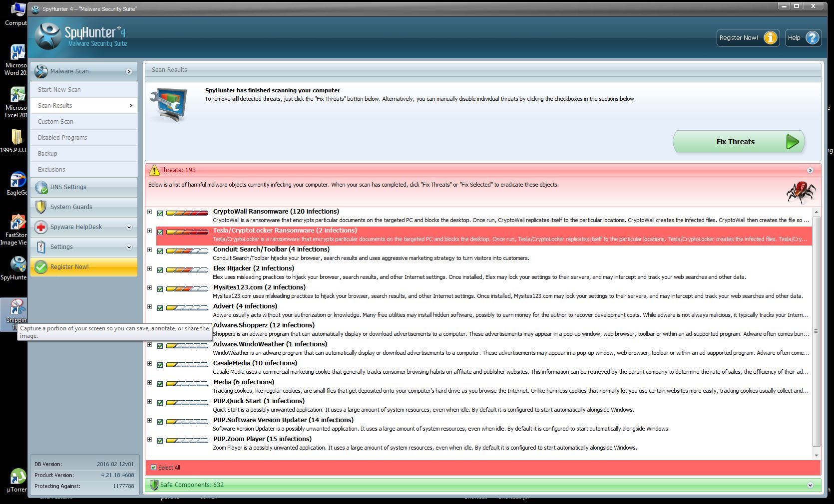This screenshot has height=504, width=834.
Task: Toggle the Elex Hijacker checkbox
Action: (160, 270)
